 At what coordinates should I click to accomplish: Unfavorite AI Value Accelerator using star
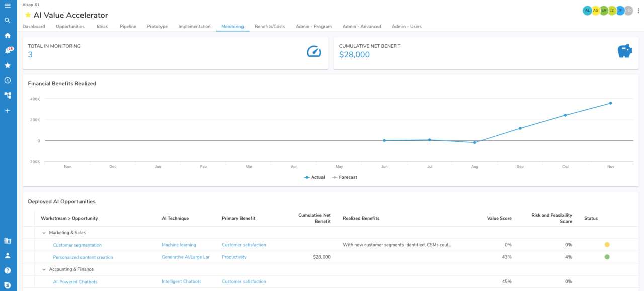tap(28, 15)
